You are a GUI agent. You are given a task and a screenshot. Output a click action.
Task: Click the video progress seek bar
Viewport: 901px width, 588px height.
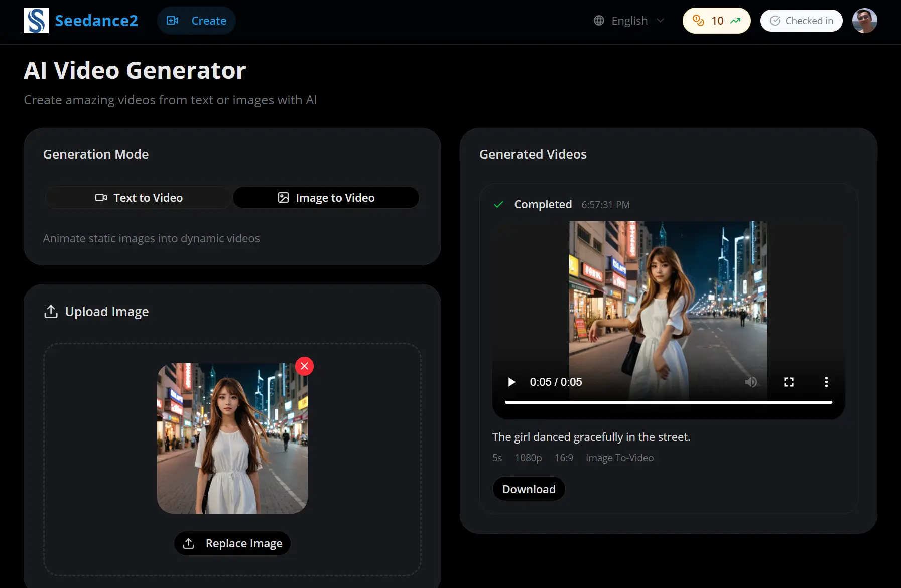[668, 402]
